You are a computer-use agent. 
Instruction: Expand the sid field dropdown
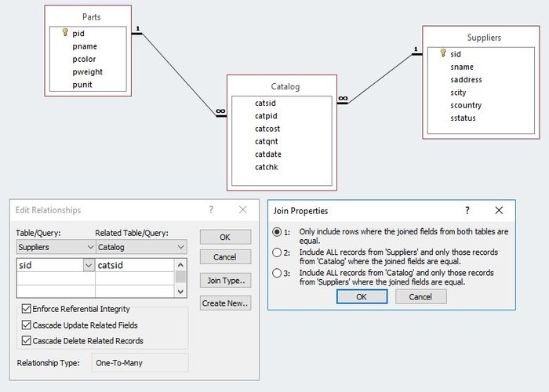(88, 266)
